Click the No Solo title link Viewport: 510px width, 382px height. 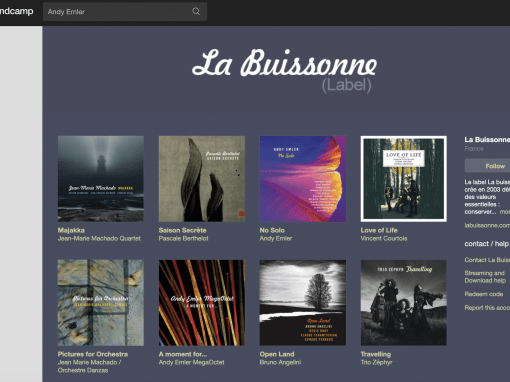coord(272,230)
